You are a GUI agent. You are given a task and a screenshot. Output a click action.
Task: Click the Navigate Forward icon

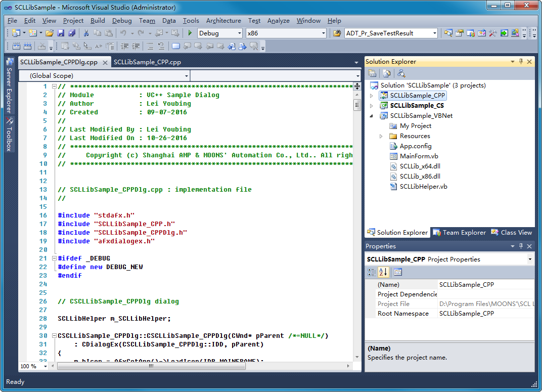tap(175, 33)
